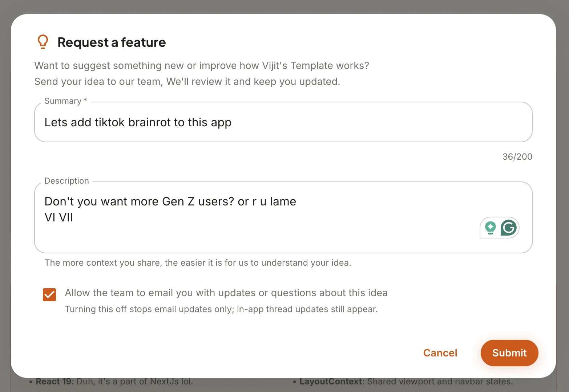Click 'Turning this off stops email updates' note
The height and width of the screenshot is (392, 569).
tap(221, 309)
